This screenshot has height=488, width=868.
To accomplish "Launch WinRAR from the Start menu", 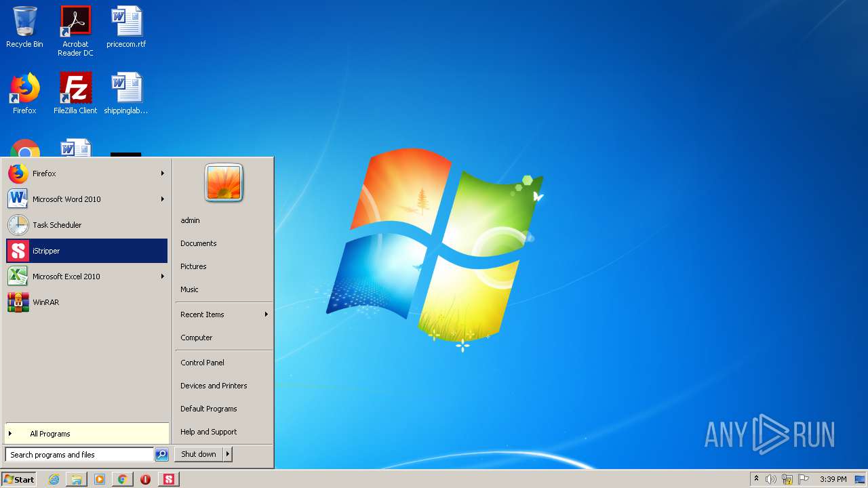I will click(x=87, y=302).
